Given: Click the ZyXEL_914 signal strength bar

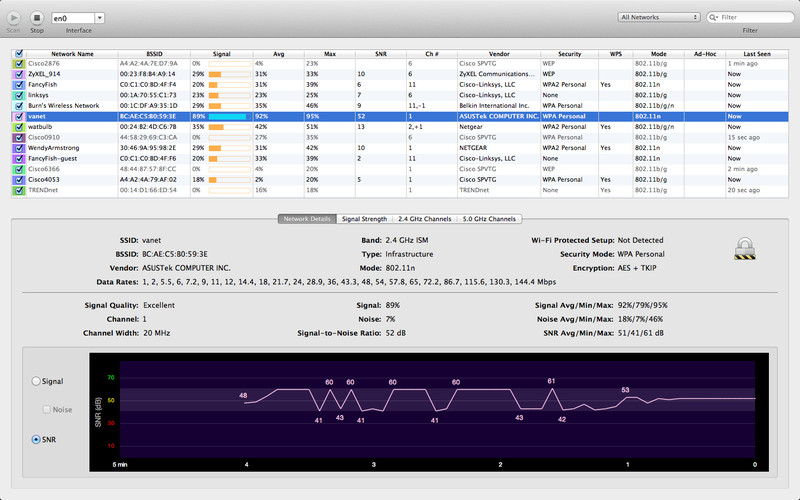Looking at the screenshot, I should tap(230, 74).
